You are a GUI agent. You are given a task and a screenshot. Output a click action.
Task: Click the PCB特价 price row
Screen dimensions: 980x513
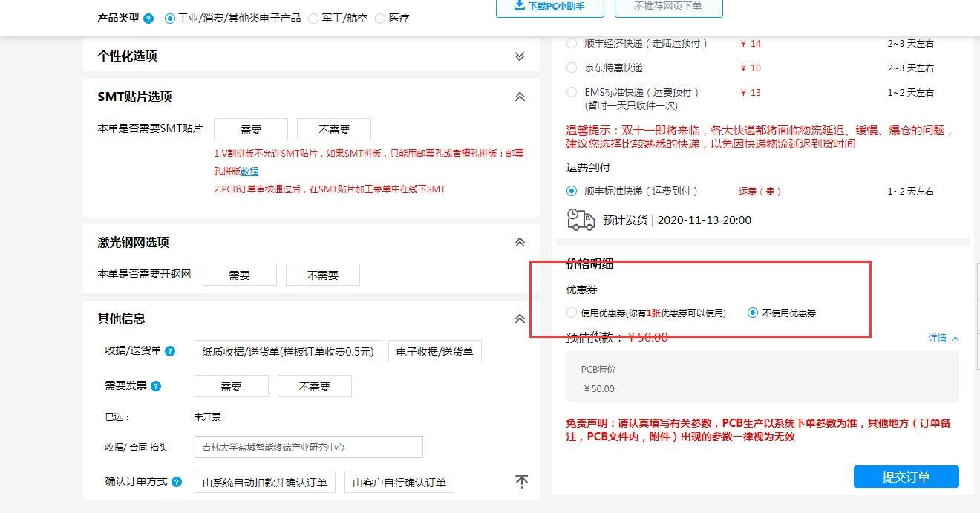[763, 378]
